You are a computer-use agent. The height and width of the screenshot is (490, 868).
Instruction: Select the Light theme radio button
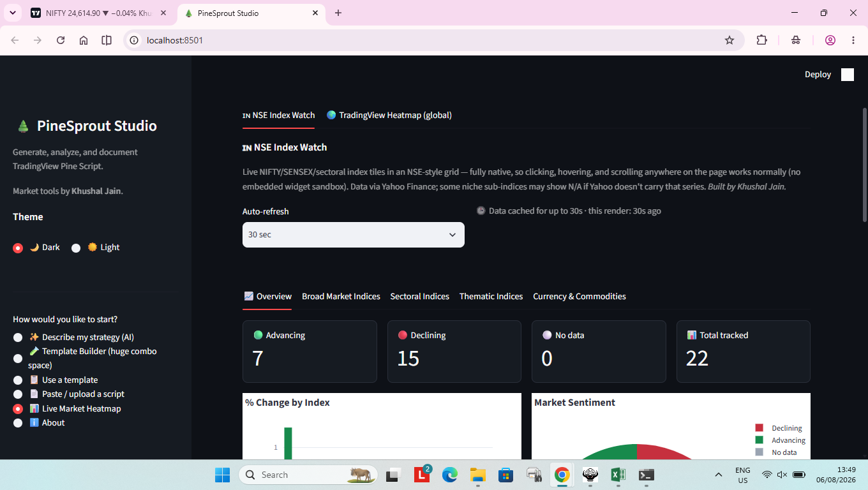click(x=76, y=248)
